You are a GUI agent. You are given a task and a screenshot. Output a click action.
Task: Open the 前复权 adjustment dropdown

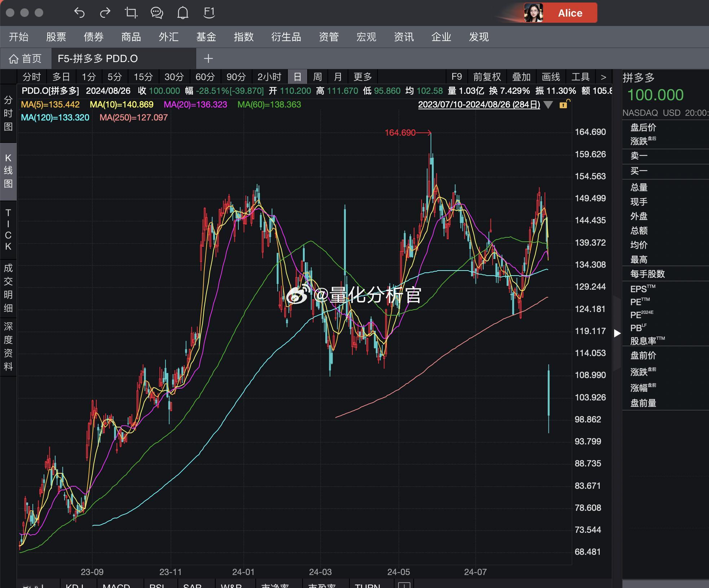tap(487, 77)
